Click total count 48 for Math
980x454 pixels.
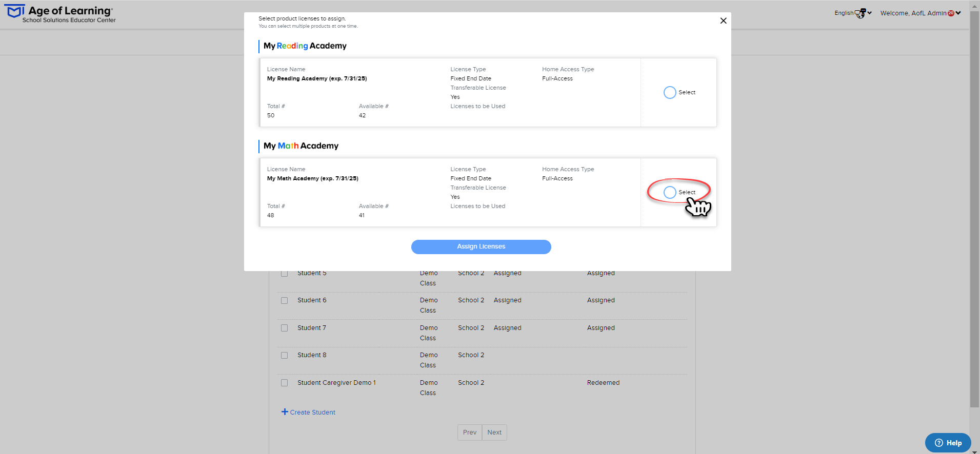271,216
